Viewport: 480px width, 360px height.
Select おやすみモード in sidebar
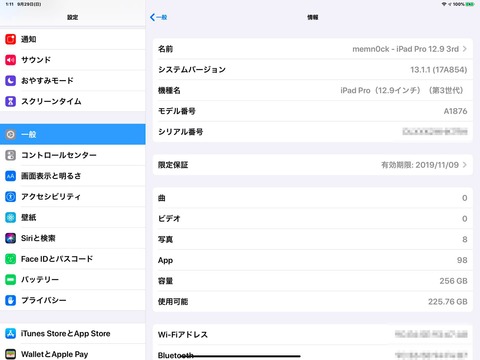pyautogui.click(x=73, y=80)
